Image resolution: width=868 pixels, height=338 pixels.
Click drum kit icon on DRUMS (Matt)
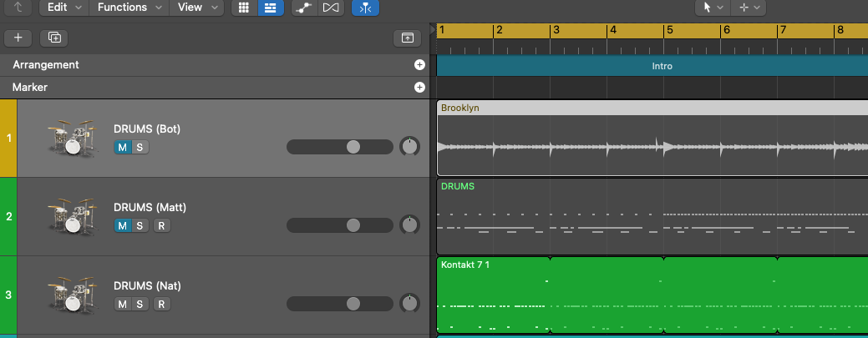[72, 216]
